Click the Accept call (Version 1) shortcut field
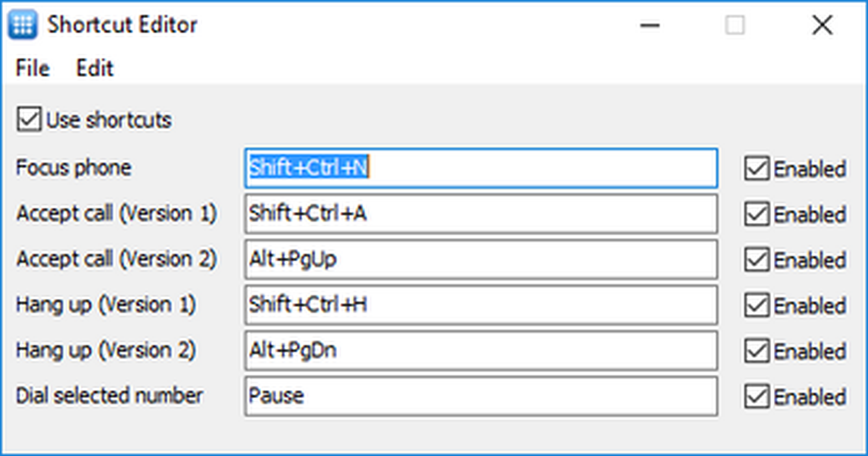The height and width of the screenshot is (456, 868). (480, 214)
